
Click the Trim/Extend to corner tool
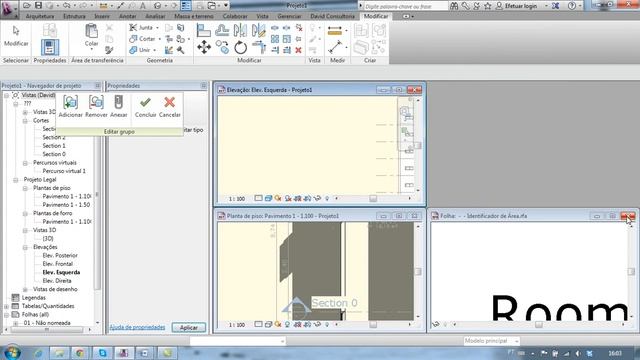[259, 47]
